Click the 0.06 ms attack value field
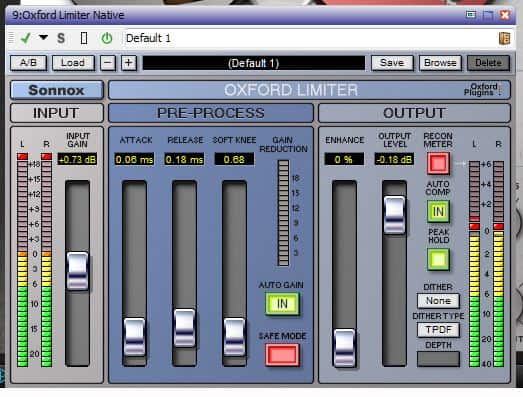 coord(134,159)
